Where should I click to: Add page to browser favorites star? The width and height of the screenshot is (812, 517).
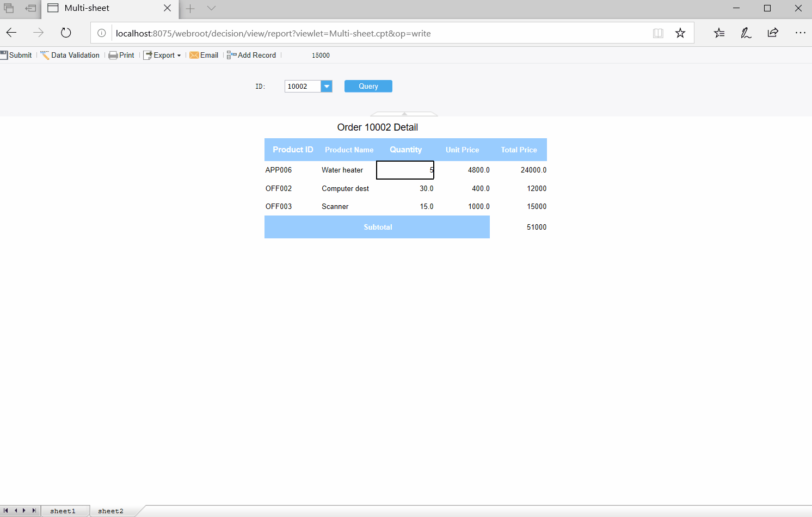click(680, 33)
